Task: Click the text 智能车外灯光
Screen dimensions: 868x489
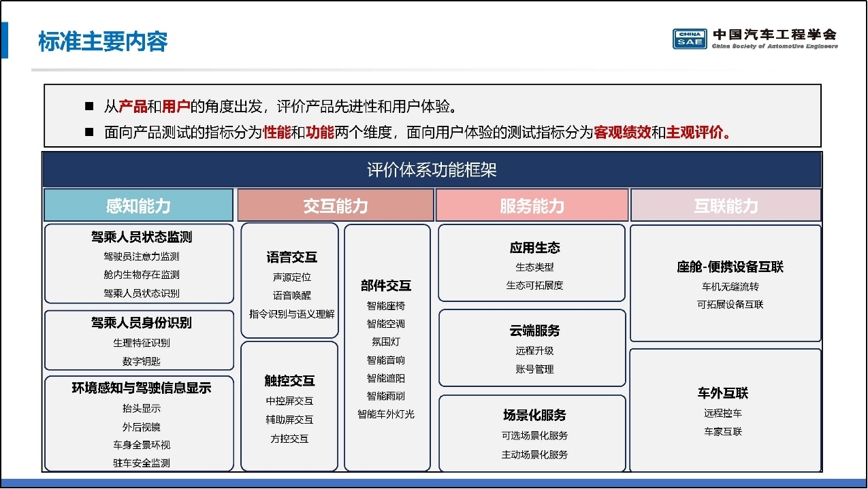Action: coord(386,414)
